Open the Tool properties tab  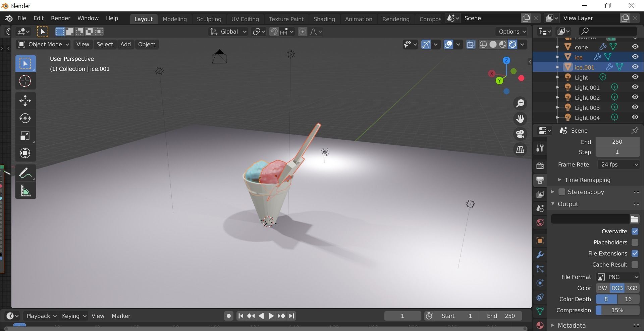(540, 148)
